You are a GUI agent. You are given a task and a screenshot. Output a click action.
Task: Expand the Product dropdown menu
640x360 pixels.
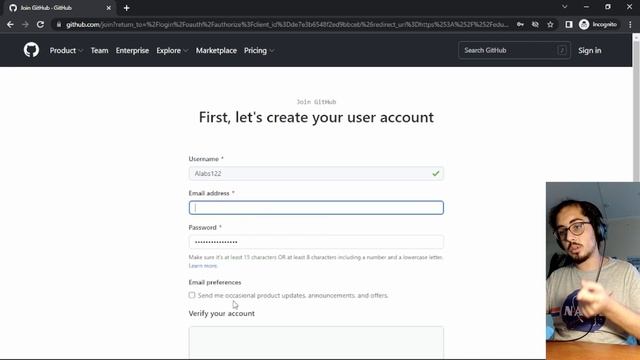pos(66,51)
